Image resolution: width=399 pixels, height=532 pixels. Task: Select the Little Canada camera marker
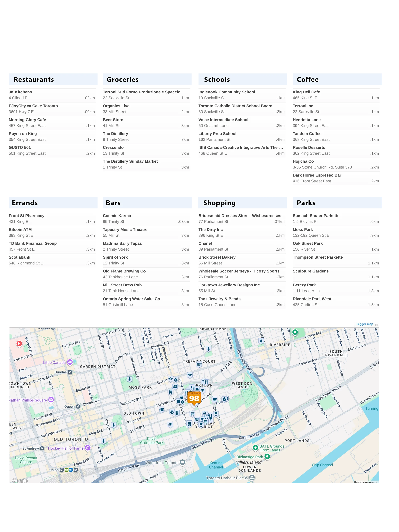[70, 362]
